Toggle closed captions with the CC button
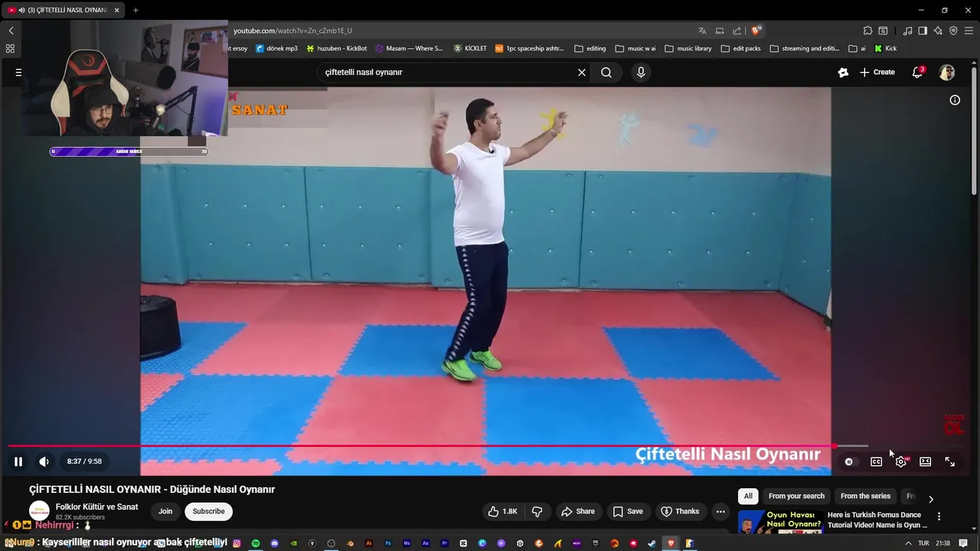This screenshot has width=980, height=551. pyautogui.click(x=876, y=461)
